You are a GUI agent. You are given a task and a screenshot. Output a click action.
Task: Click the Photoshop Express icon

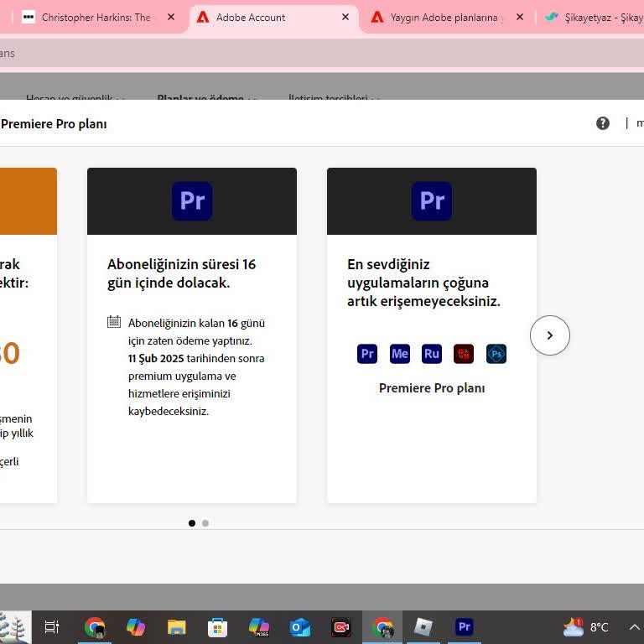[496, 354]
